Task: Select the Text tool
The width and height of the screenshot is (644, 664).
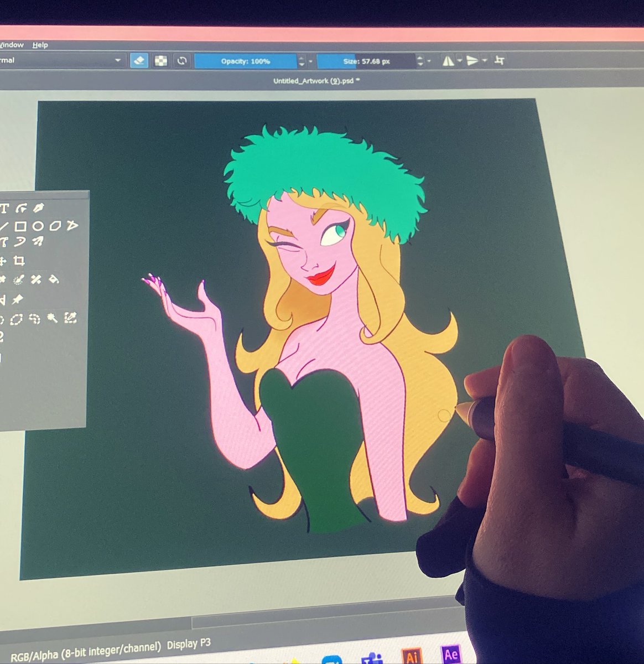Action: 4,209
